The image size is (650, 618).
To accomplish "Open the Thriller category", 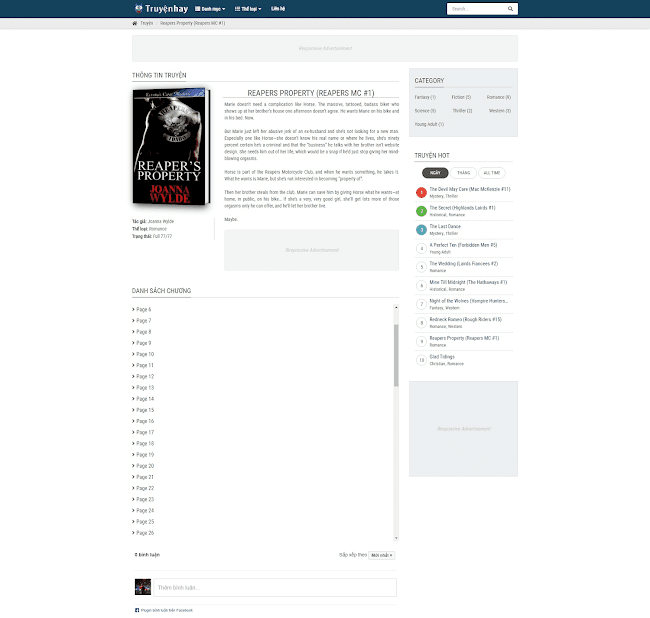I will tap(462, 111).
